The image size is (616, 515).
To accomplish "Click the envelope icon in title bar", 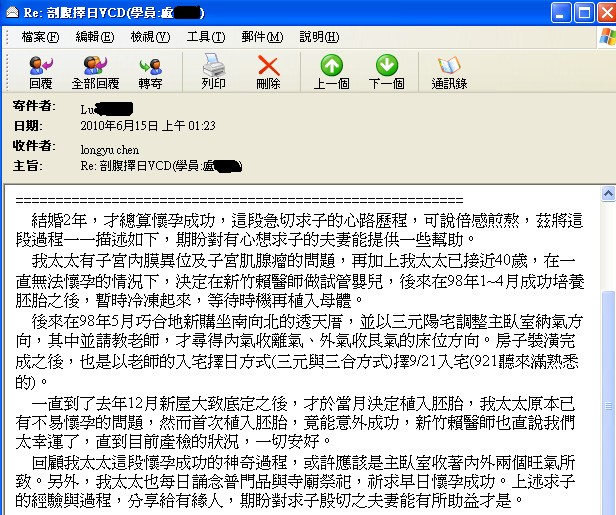I will point(12,13).
